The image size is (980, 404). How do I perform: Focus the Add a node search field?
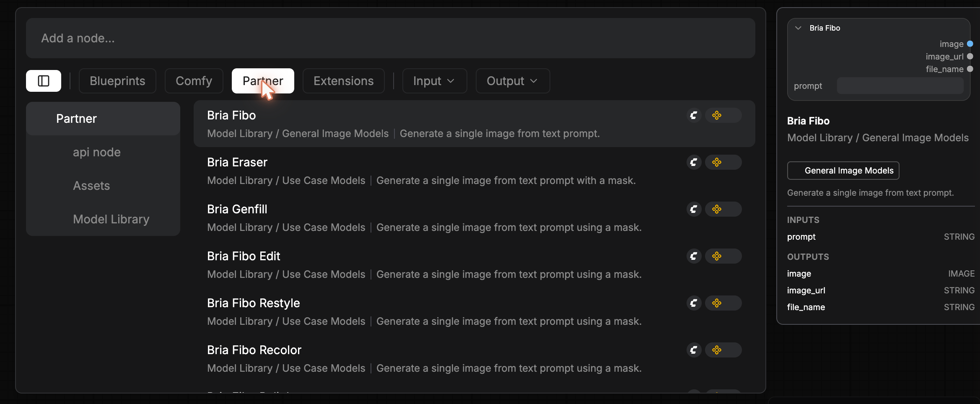tap(390, 38)
